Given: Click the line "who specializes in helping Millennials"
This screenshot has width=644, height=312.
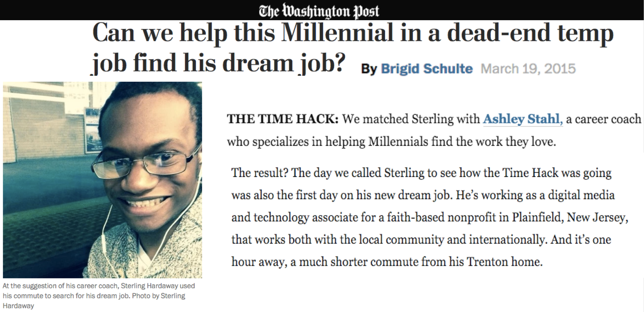Looking at the screenshot, I should tap(328, 142).
